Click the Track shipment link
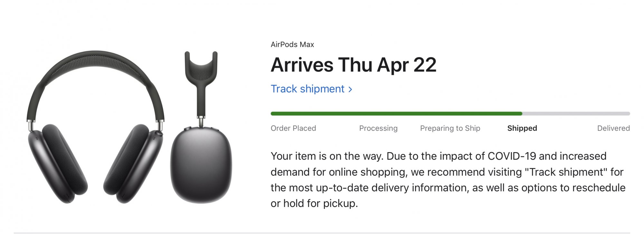 point(308,89)
